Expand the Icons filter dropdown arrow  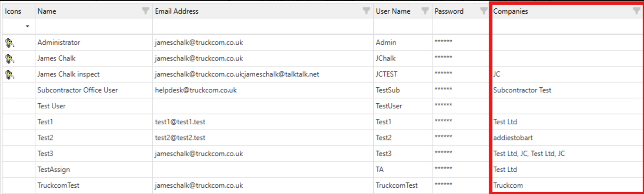click(27, 27)
